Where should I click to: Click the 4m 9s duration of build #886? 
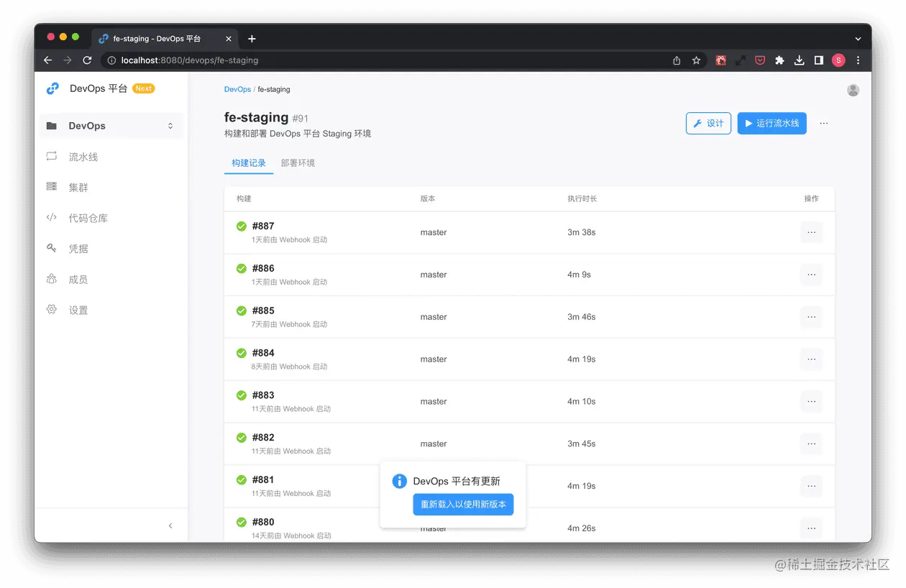click(579, 275)
